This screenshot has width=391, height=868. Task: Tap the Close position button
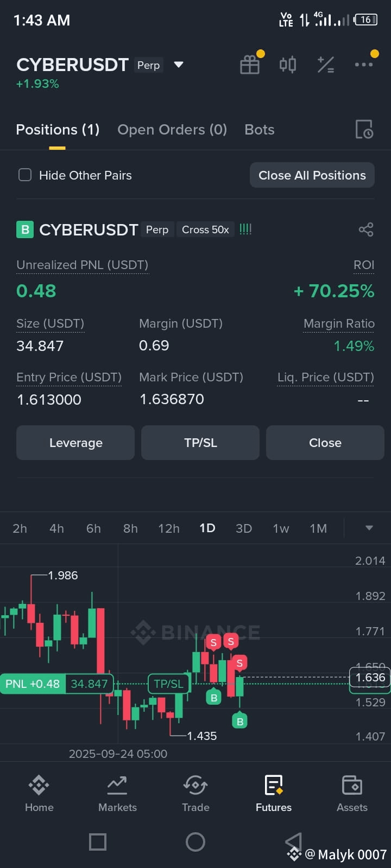325,443
